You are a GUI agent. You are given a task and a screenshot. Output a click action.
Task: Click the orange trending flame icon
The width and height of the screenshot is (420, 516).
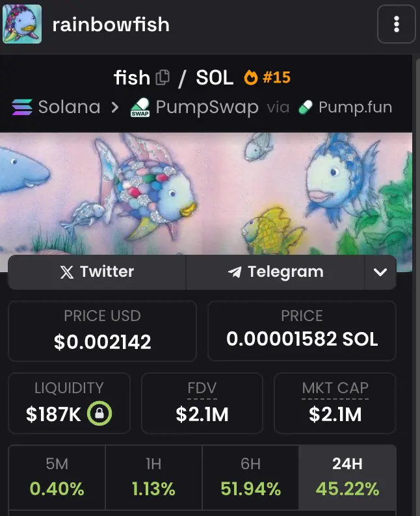coord(250,78)
